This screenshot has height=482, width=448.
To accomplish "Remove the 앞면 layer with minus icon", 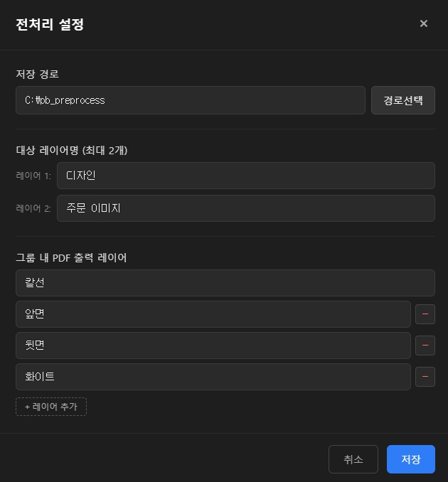I will [425, 314].
